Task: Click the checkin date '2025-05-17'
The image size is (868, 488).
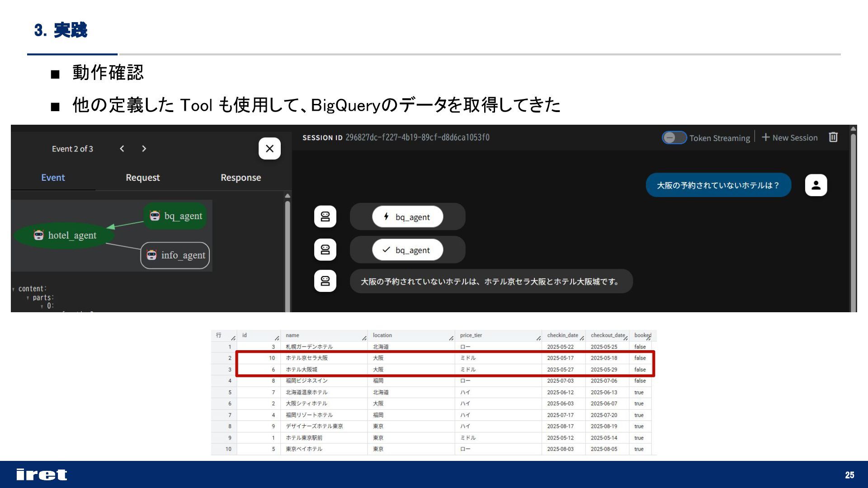Action: click(x=560, y=358)
